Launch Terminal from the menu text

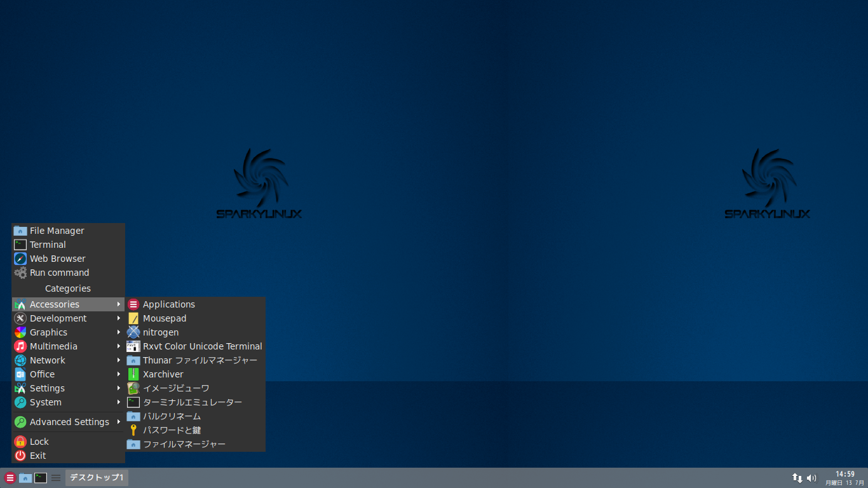(x=48, y=245)
